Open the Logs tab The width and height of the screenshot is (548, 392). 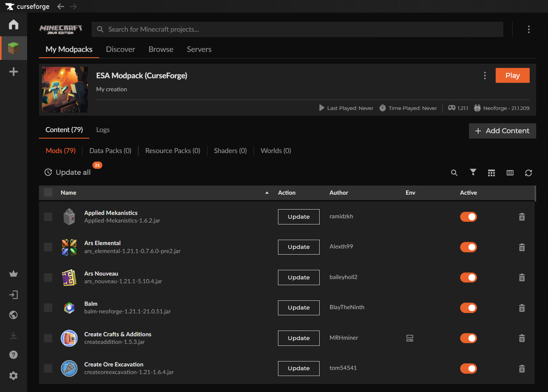(103, 130)
